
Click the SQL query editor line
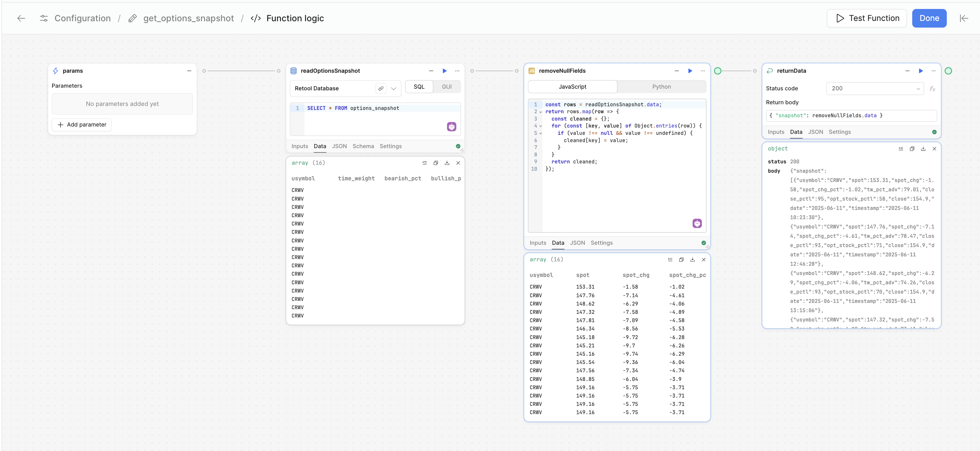382,108
